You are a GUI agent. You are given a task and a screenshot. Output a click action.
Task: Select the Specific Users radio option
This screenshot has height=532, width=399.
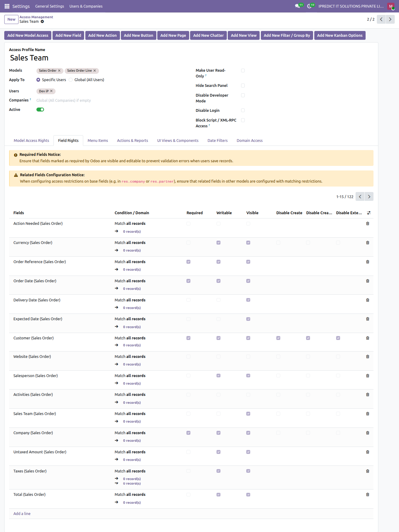(x=38, y=80)
